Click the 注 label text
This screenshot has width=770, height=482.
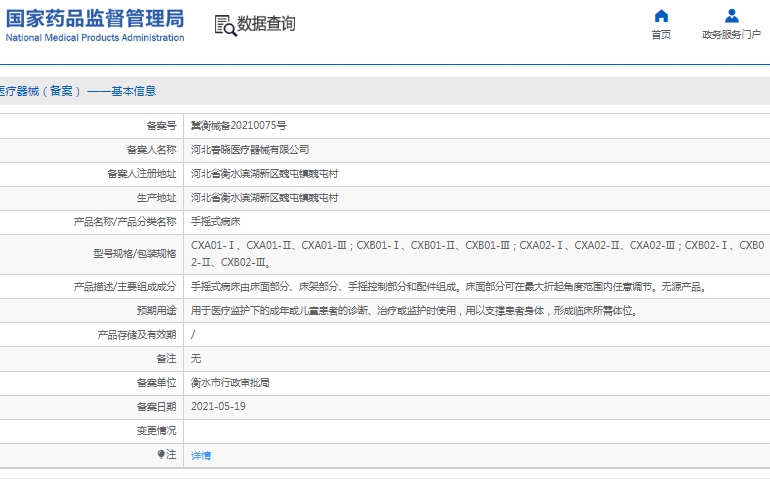click(x=171, y=455)
